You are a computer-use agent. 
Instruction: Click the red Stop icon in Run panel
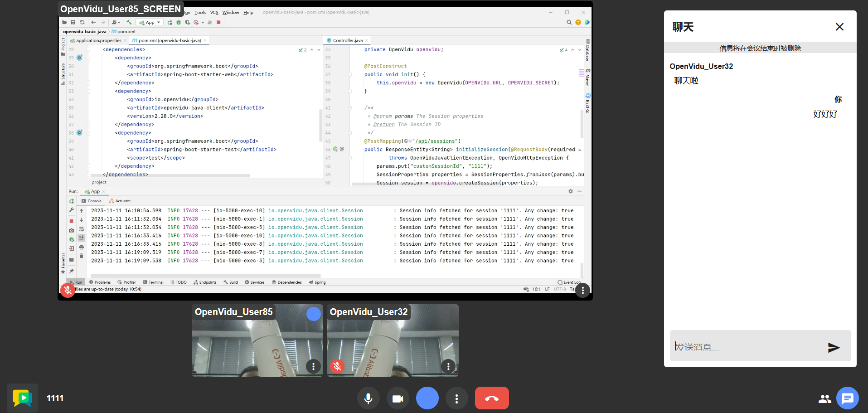[72, 221]
